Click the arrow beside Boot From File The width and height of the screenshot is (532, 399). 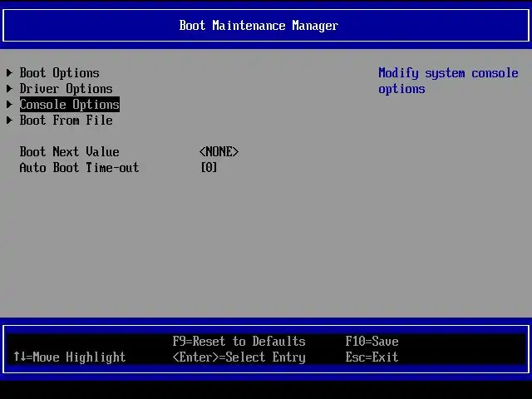click(9, 120)
